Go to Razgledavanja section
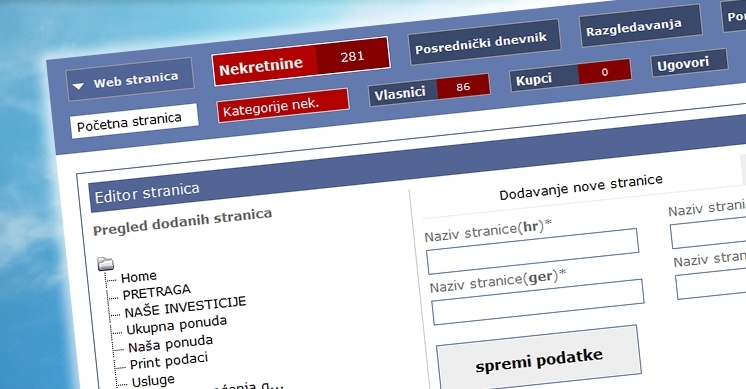The width and height of the screenshot is (746, 389). [640, 25]
